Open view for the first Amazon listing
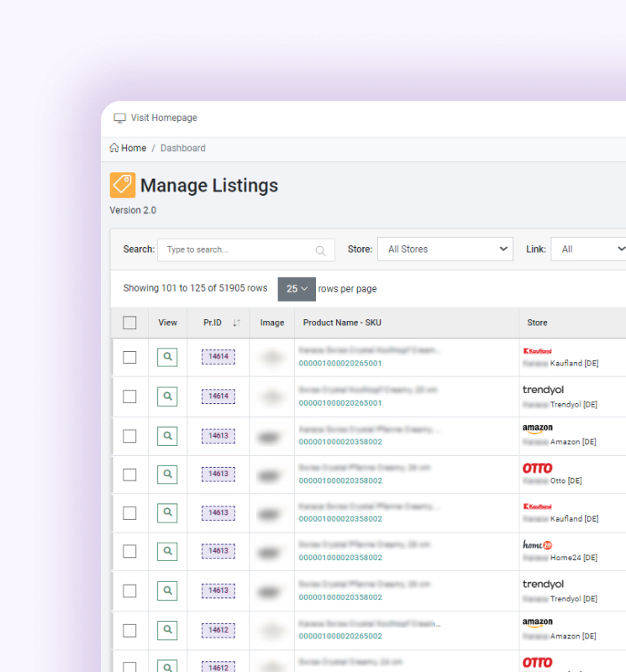Image resolution: width=626 pixels, height=672 pixels. (167, 436)
